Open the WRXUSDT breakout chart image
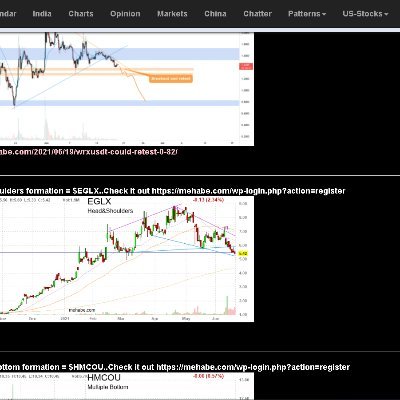Image resolution: width=400 pixels, height=400 pixels. pyautogui.click(x=127, y=89)
